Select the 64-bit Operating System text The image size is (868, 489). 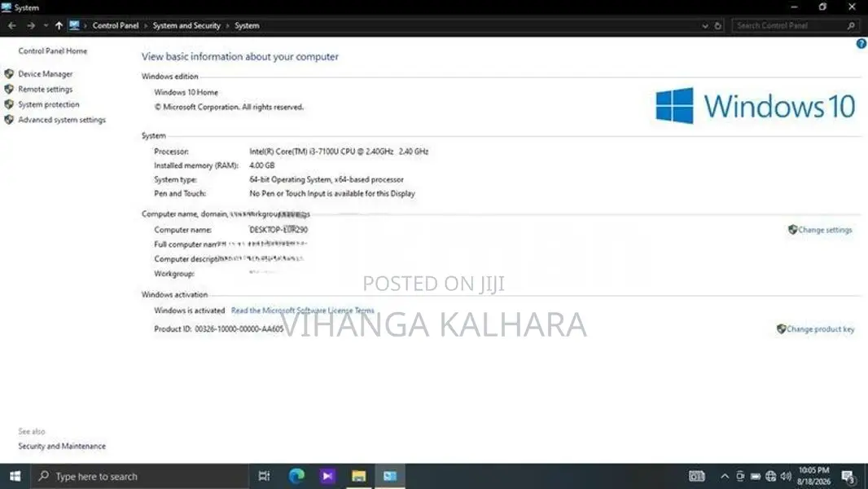[327, 179]
